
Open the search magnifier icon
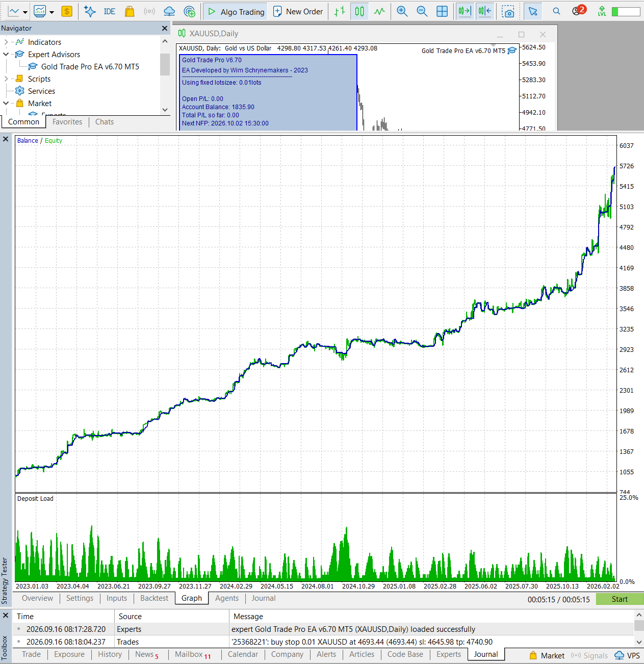tap(556, 11)
